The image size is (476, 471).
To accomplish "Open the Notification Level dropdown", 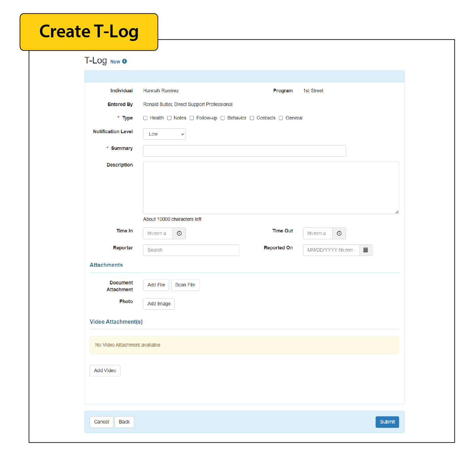I will coord(164,134).
